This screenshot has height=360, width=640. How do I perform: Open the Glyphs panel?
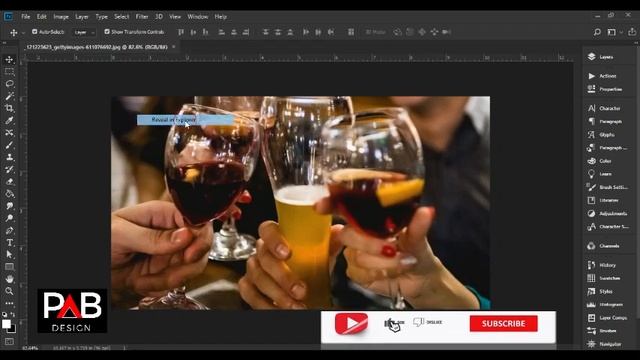click(x=601, y=134)
